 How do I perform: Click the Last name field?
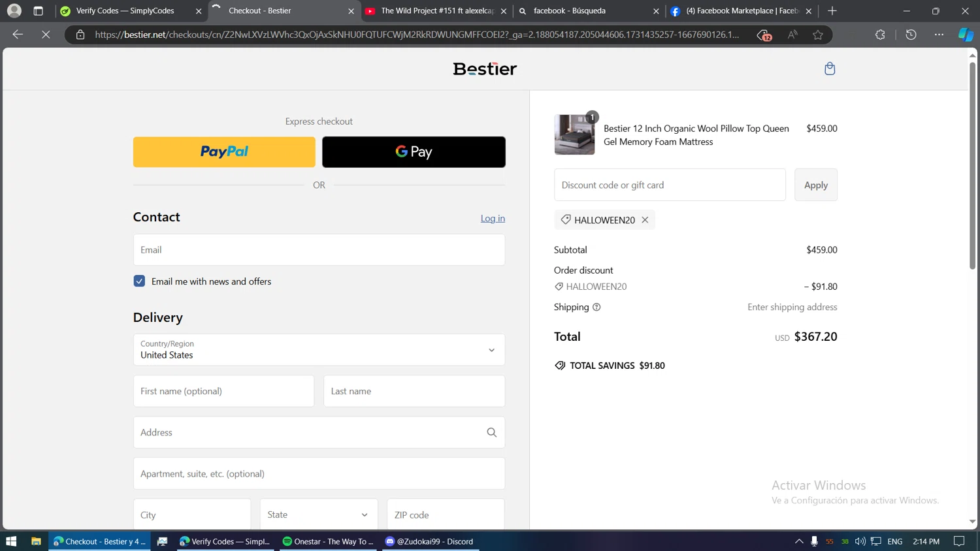(414, 391)
